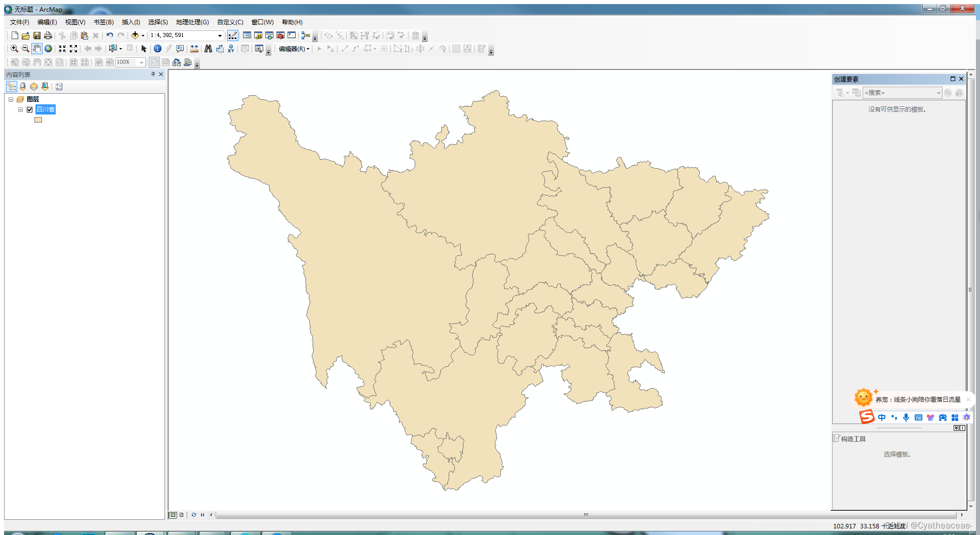
Task: Select the Zoom Out tool
Action: (26, 49)
